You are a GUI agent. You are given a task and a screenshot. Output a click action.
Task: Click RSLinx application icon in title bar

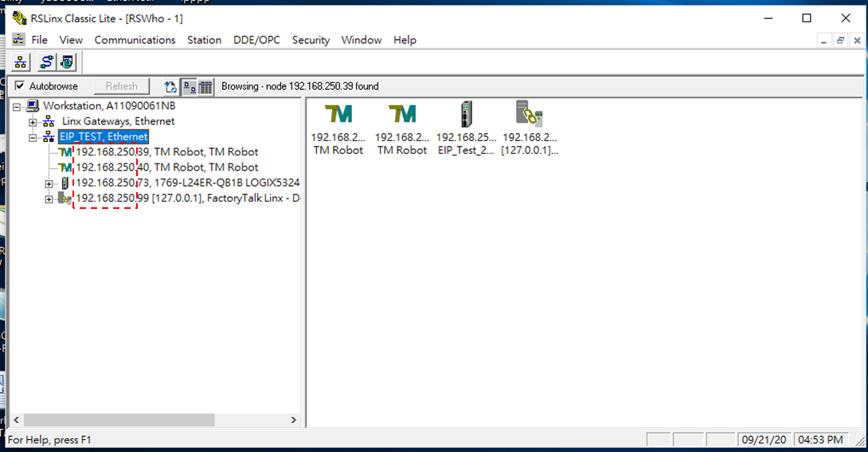point(19,18)
